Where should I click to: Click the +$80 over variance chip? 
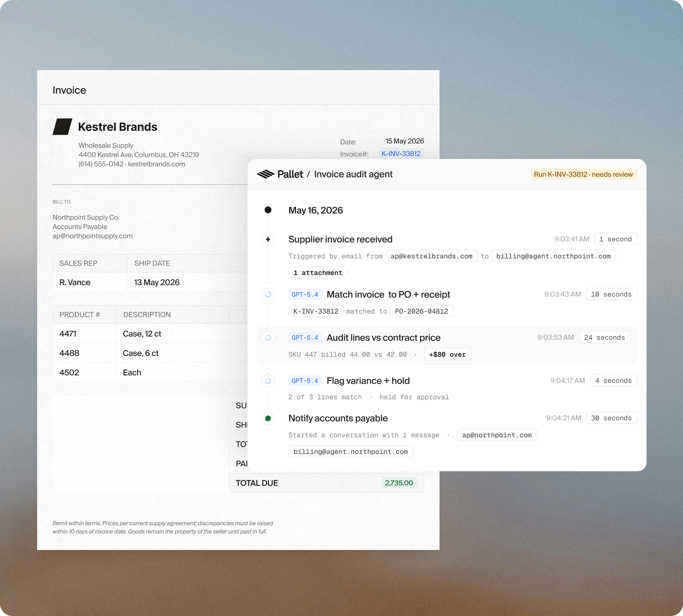(x=447, y=355)
